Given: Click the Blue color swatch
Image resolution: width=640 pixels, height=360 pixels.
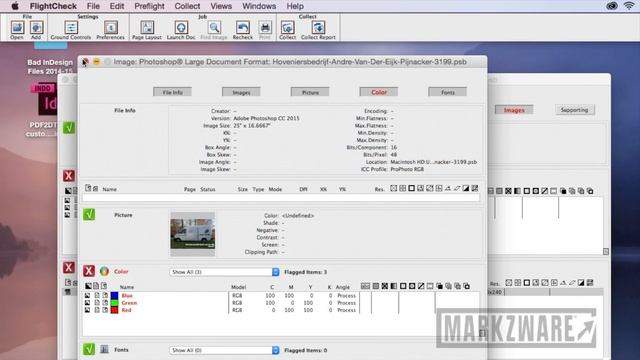Looking at the screenshot, I should (x=115, y=296).
